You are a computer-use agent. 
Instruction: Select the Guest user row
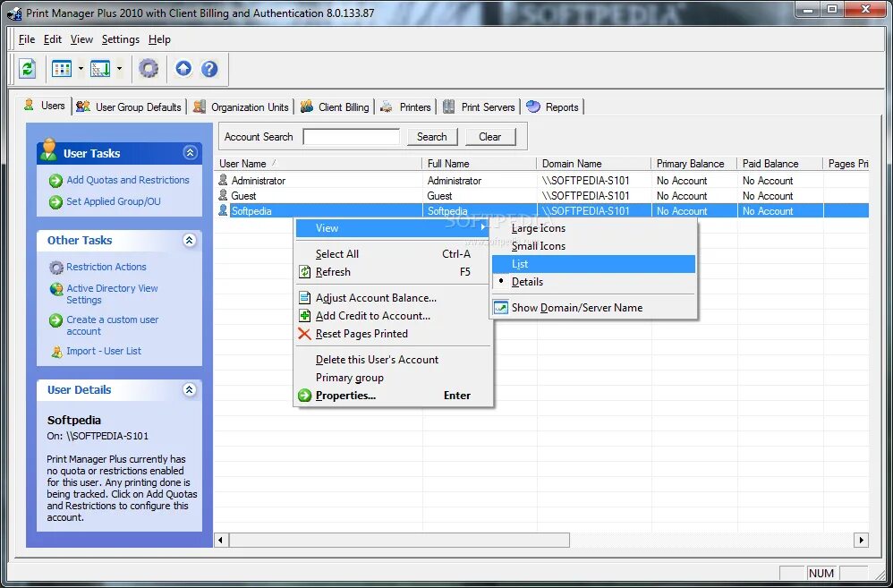542,195
